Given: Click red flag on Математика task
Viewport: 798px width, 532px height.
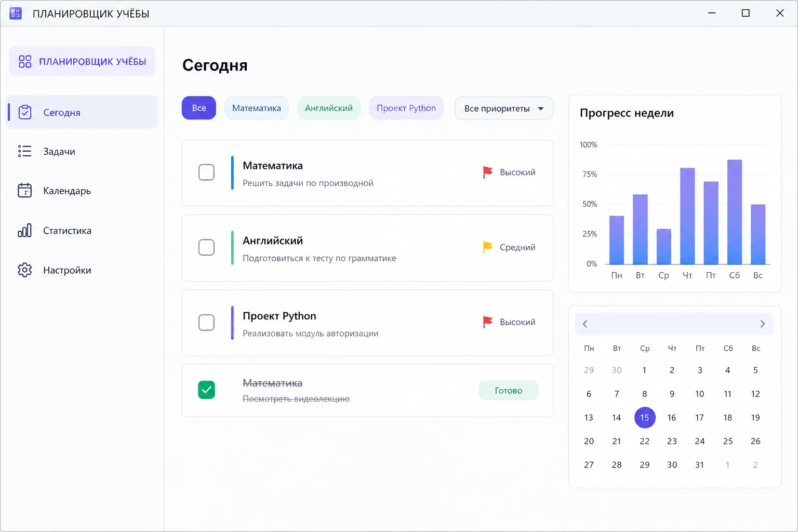Looking at the screenshot, I should point(487,172).
